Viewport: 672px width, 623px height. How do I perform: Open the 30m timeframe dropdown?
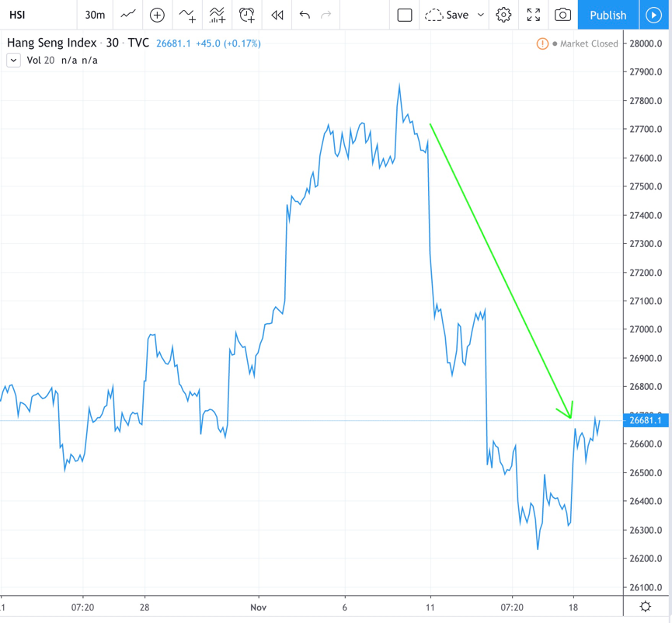pyautogui.click(x=95, y=15)
